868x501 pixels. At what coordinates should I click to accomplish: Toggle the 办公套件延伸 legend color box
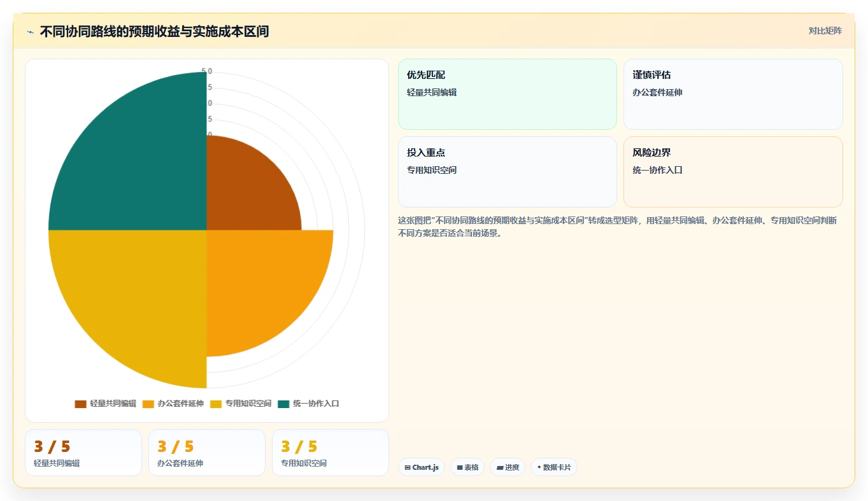[148, 404]
